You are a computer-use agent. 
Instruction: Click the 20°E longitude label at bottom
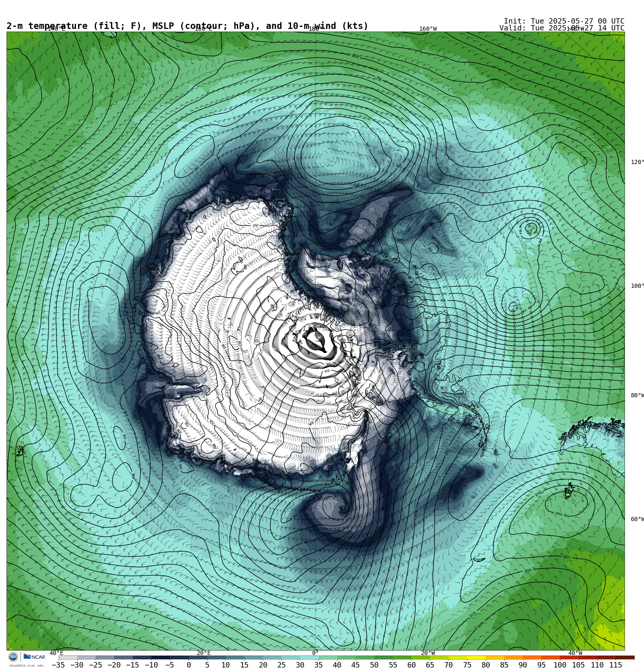(203, 653)
